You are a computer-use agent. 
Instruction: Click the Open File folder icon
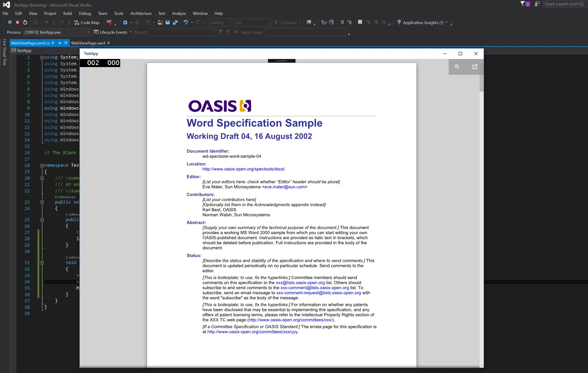coord(160,23)
